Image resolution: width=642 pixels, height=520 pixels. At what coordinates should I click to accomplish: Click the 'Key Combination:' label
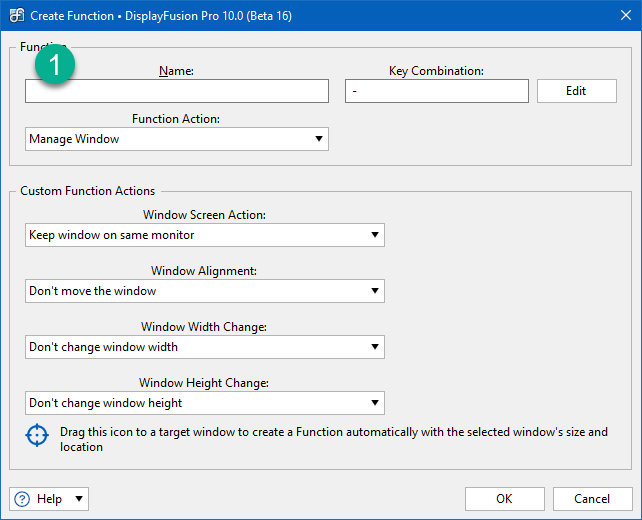coord(436,71)
